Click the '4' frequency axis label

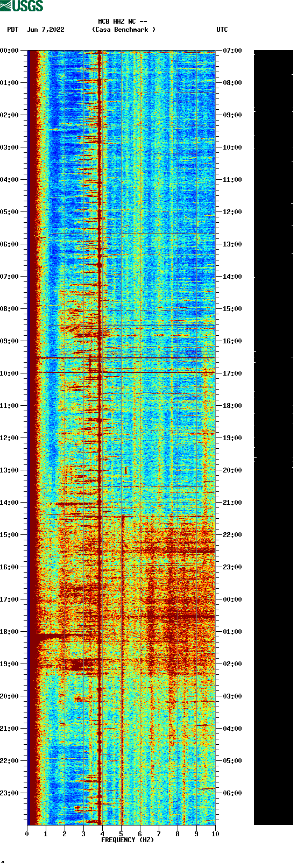coord(102,834)
